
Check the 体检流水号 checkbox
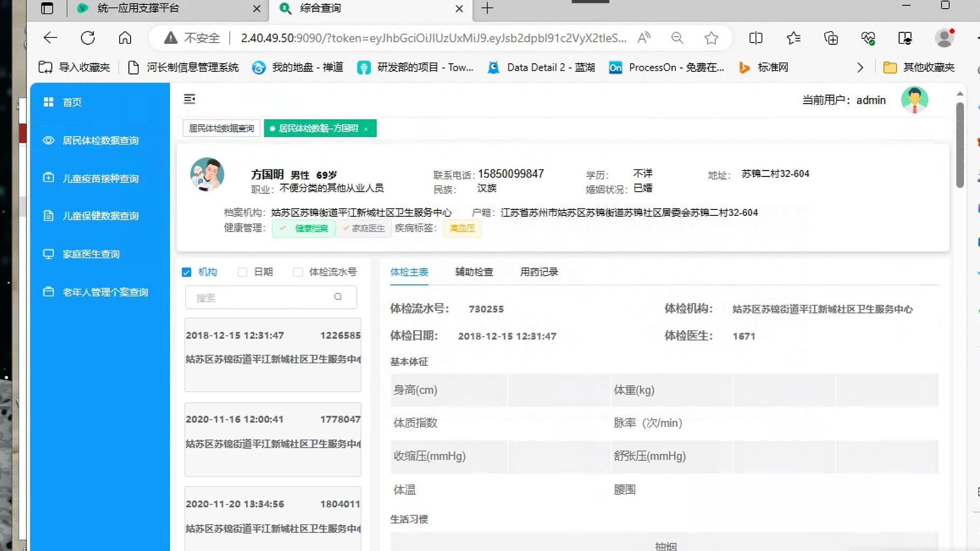[x=298, y=272]
